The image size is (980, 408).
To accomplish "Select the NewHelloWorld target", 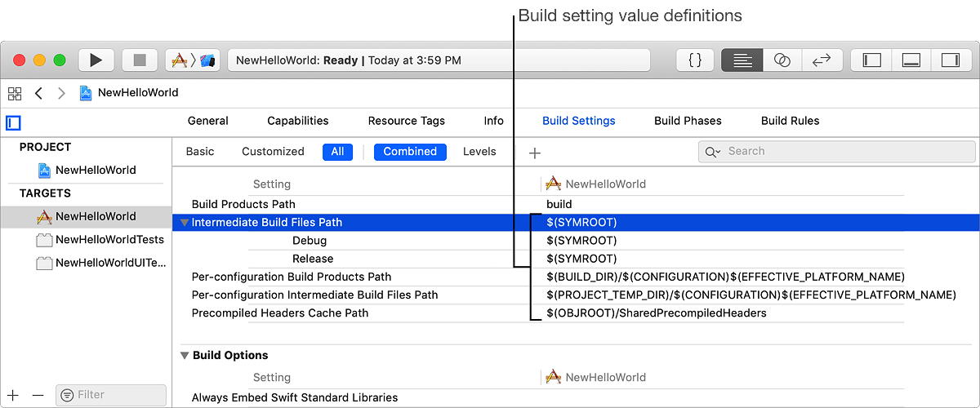I will [x=87, y=217].
